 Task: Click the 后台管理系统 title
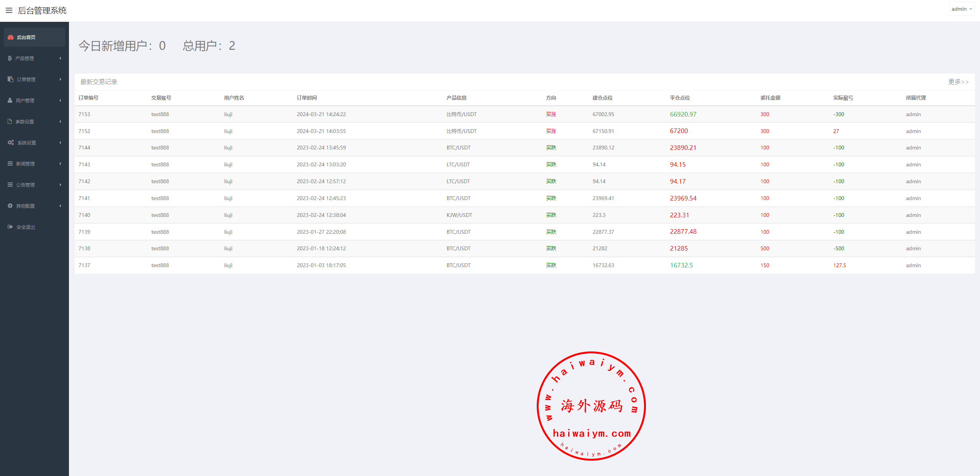[42, 10]
